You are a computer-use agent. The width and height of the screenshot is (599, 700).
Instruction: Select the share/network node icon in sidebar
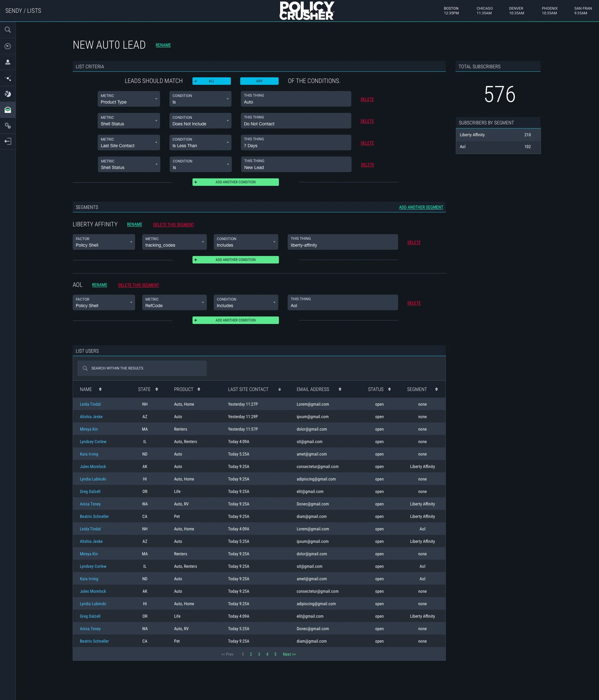8,78
